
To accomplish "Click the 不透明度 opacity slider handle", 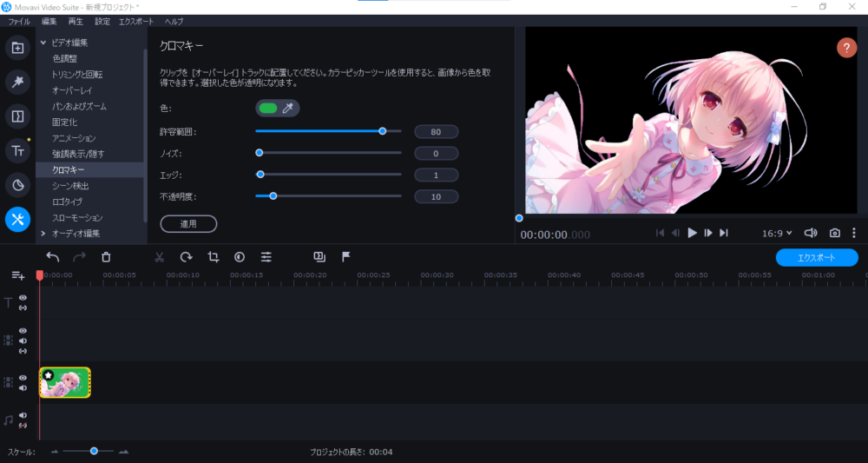I will (273, 195).
